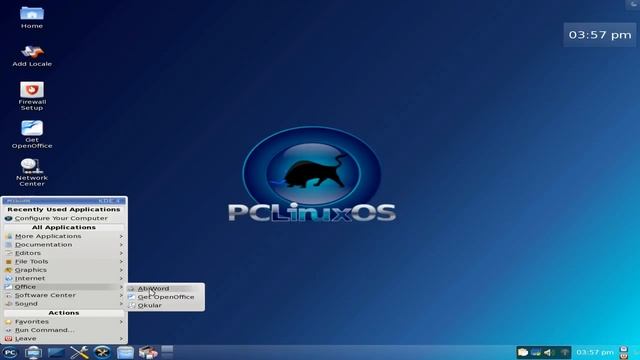
Task: Click the speaker volume tray icon
Action: (x=548, y=352)
